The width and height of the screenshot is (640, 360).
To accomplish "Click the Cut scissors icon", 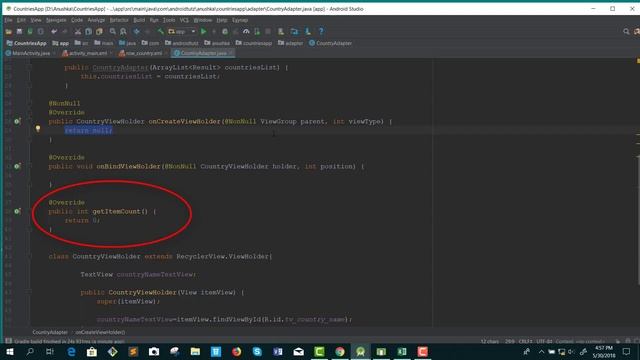I will 78,31.
